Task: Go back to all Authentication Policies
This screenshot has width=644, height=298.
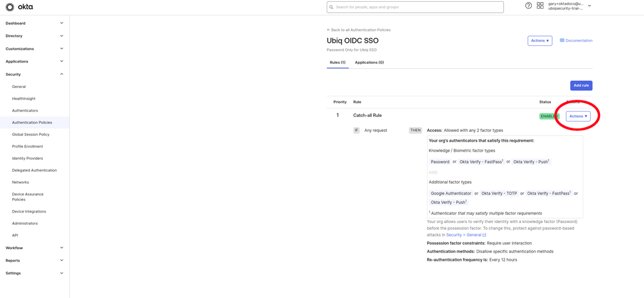Action: [358, 30]
